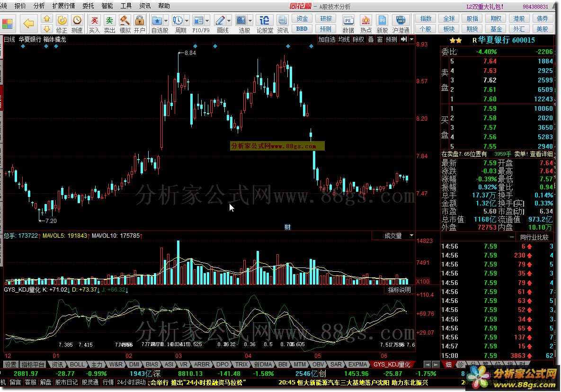Expand the 周期 period dropdown arrow

[187, 21]
